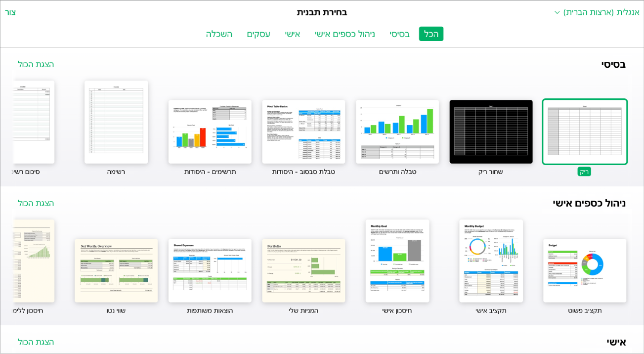Select the ריק blank template thumbnail
This screenshot has height=354, width=644.
(585, 132)
